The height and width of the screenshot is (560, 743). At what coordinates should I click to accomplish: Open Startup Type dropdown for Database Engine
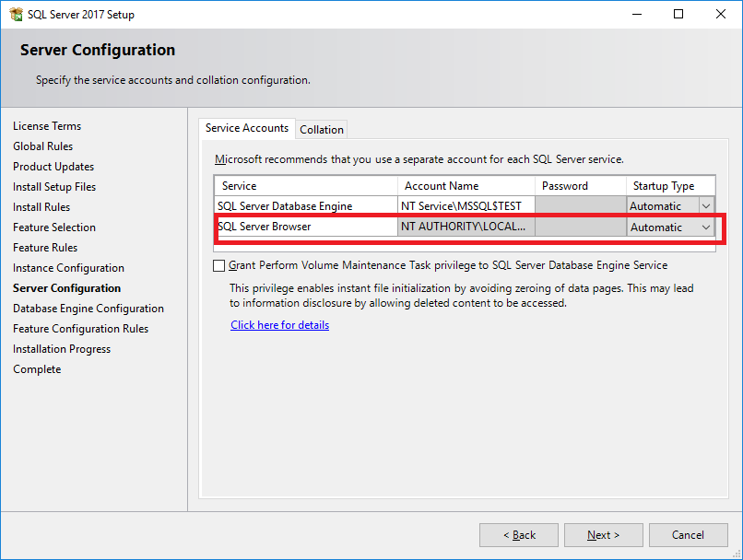(705, 206)
